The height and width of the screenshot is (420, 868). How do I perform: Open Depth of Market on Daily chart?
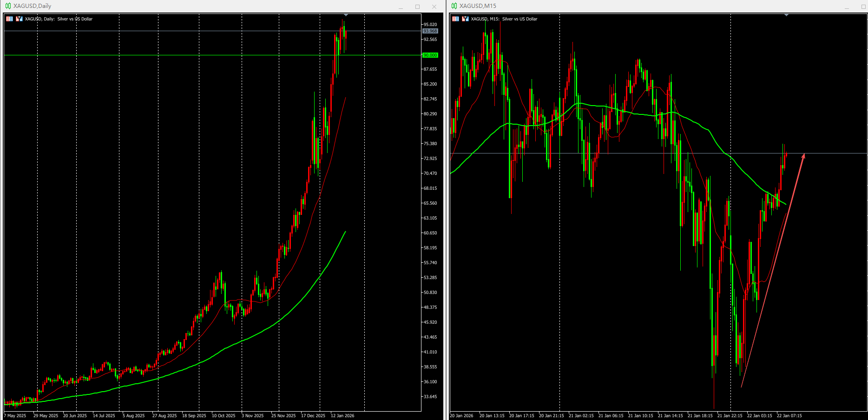click(19, 19)
